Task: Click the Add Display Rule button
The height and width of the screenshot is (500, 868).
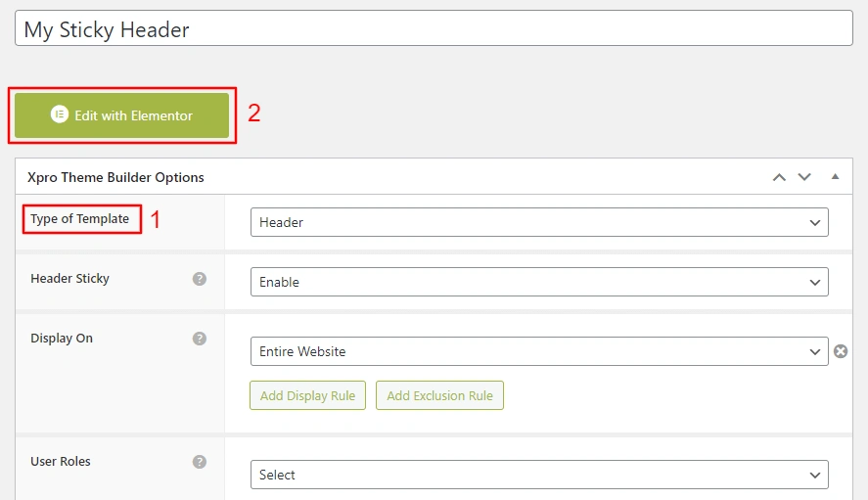Action: 307,395
